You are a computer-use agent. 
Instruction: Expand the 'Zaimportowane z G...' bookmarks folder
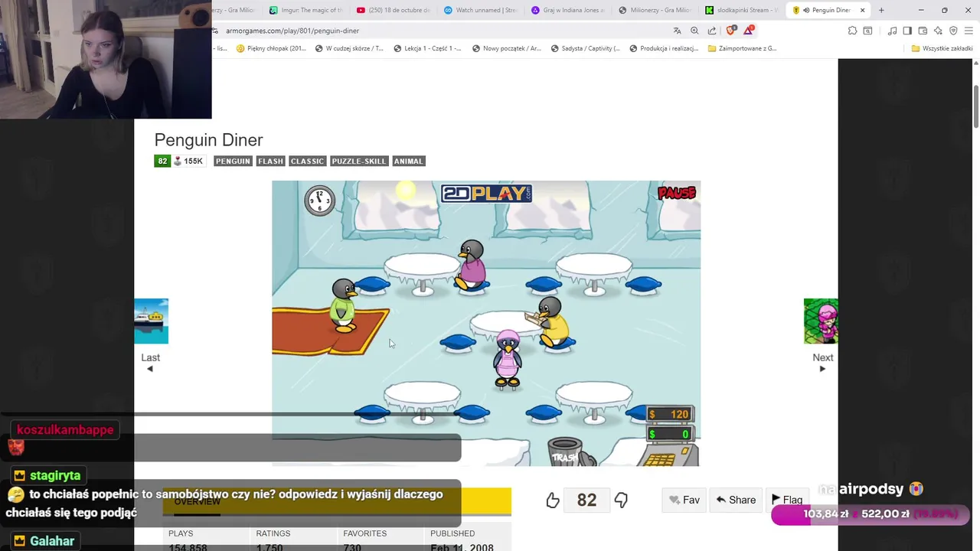click(x=742, y=48)
